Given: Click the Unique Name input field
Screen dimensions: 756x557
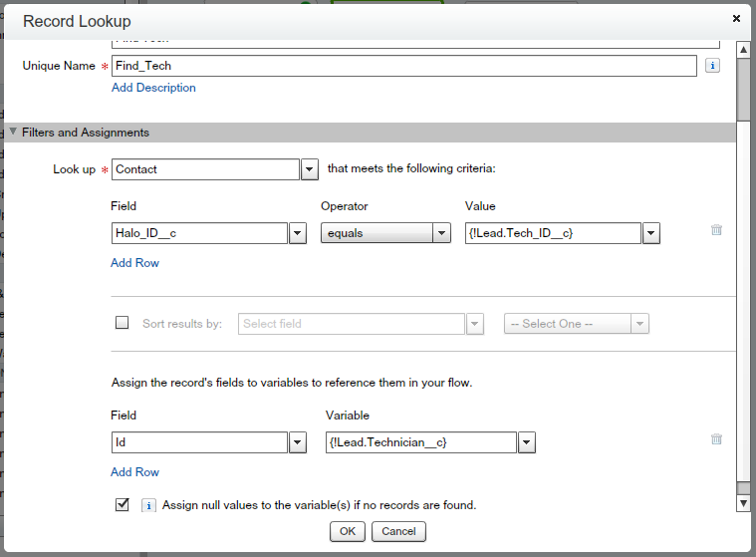Looking at the screenshot, I should [403, 66].
